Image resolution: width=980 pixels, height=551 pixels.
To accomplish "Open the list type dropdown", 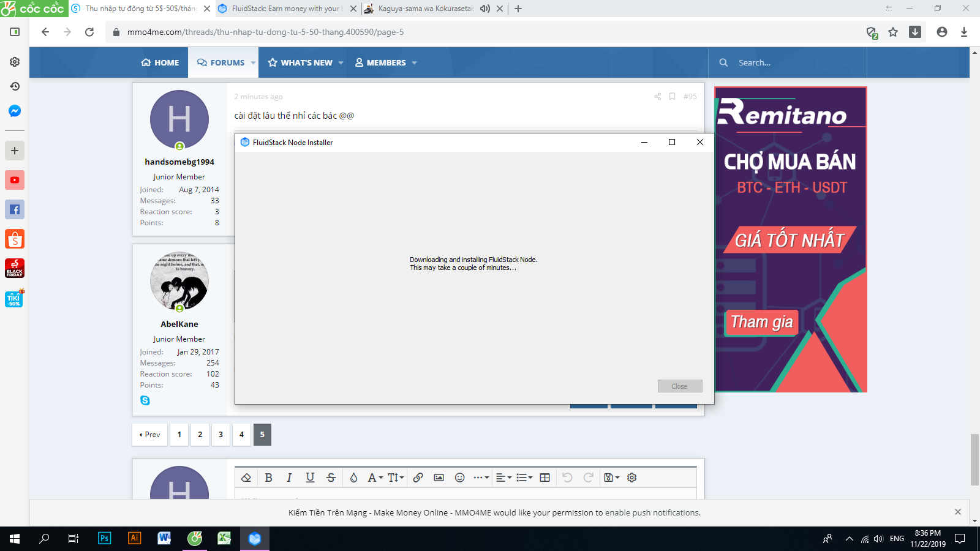I will (x=524, y=478).
